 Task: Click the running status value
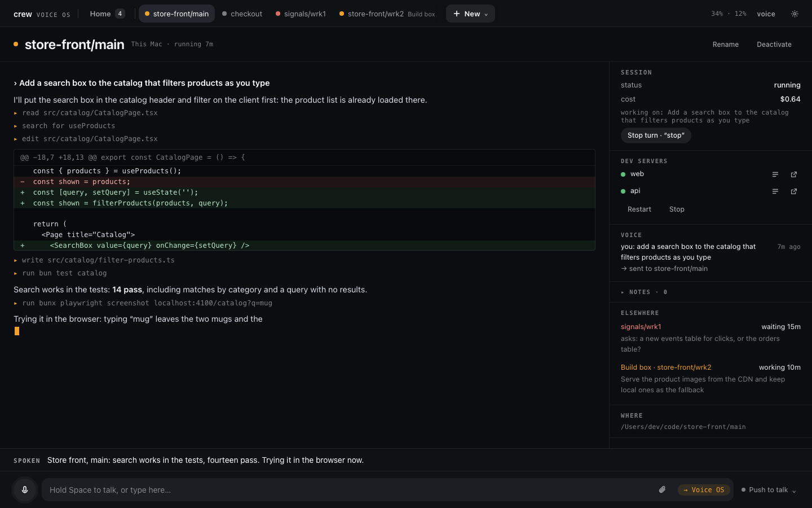click(787, 85)
